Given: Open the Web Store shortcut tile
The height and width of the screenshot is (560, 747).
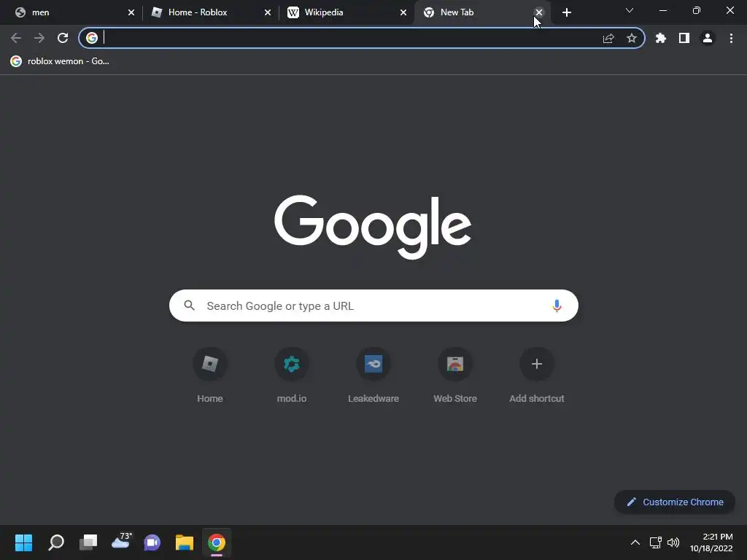Looking at the screenshot, I should point(455,376).
